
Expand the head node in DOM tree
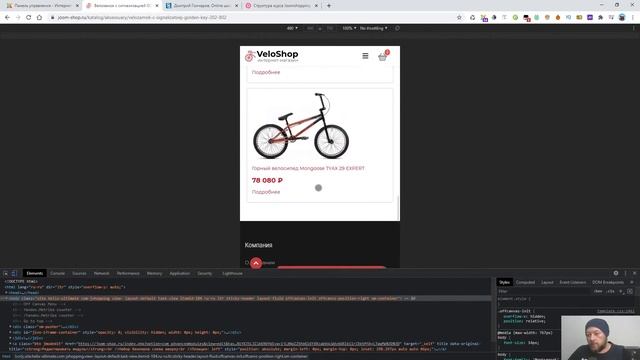7,293
